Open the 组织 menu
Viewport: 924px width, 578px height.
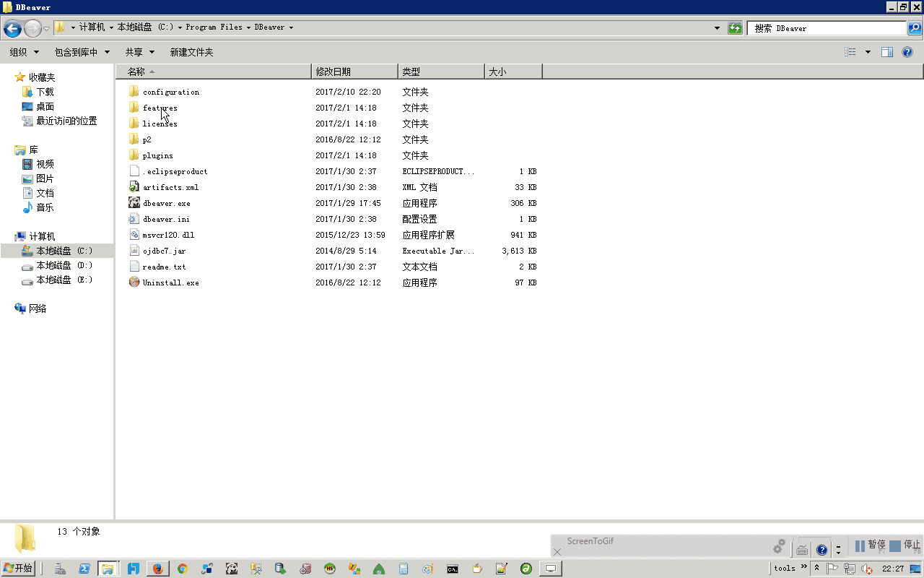point(23,52)
